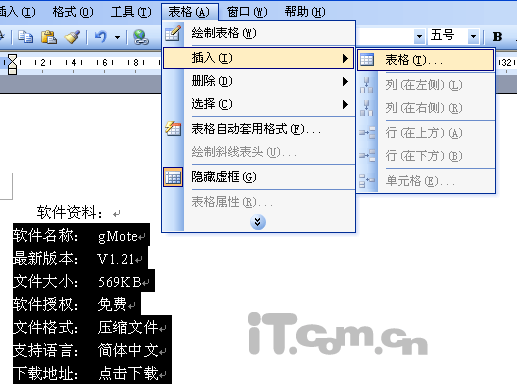The height and width of the screenshot is (384, 517).
Task: Choose 绘制表格(W) menu entry
Action: coord(258,33)
